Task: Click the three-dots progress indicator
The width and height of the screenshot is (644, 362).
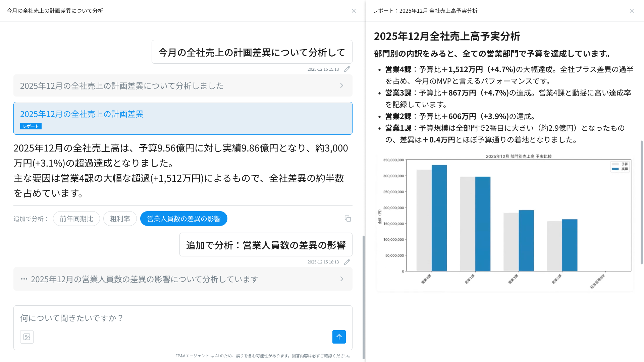Action: (x=24, y=279)
